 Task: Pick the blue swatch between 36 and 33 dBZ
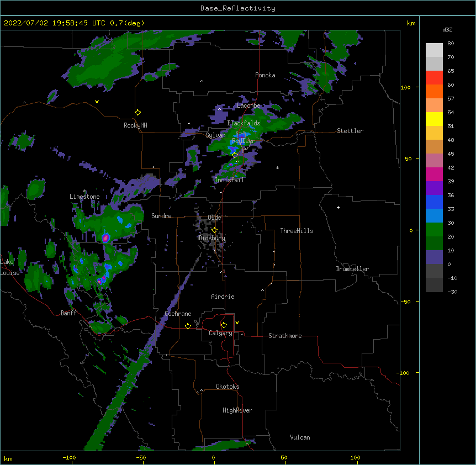434,202
